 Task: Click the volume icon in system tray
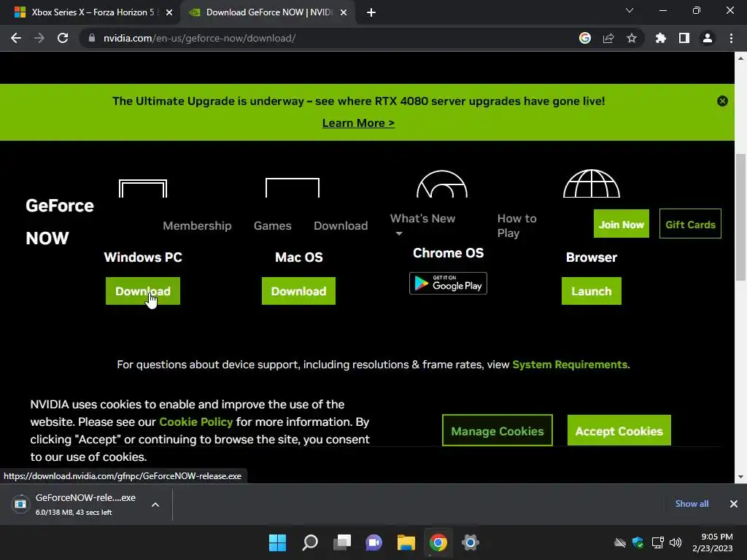[x=675, y=542]
